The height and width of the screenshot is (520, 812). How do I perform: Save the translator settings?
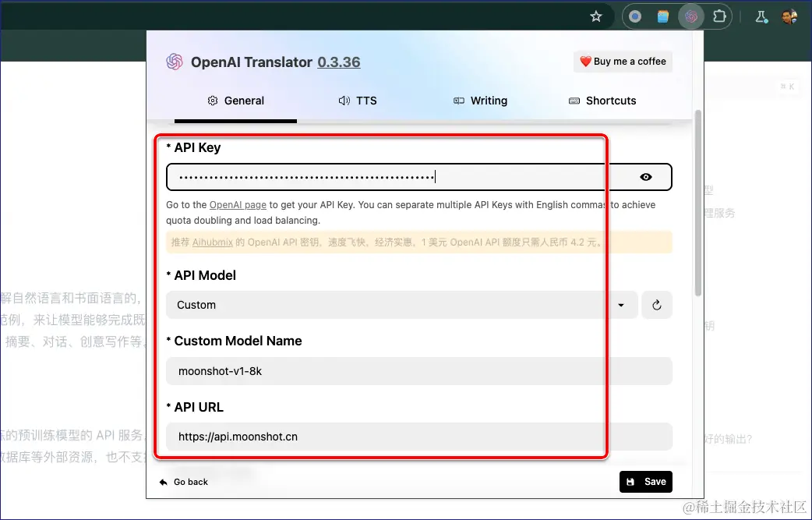(x=646, y=482)
